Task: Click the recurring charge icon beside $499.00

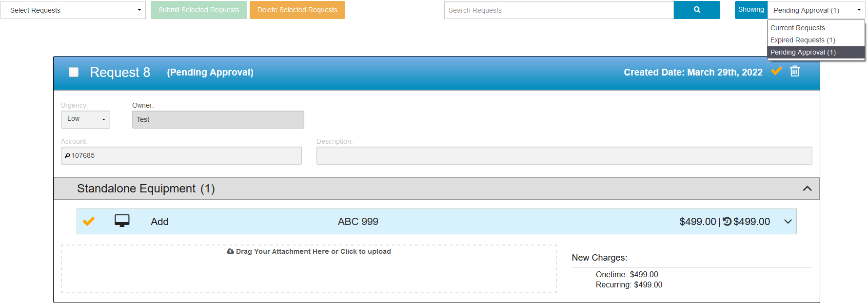Action: [727, 222]
